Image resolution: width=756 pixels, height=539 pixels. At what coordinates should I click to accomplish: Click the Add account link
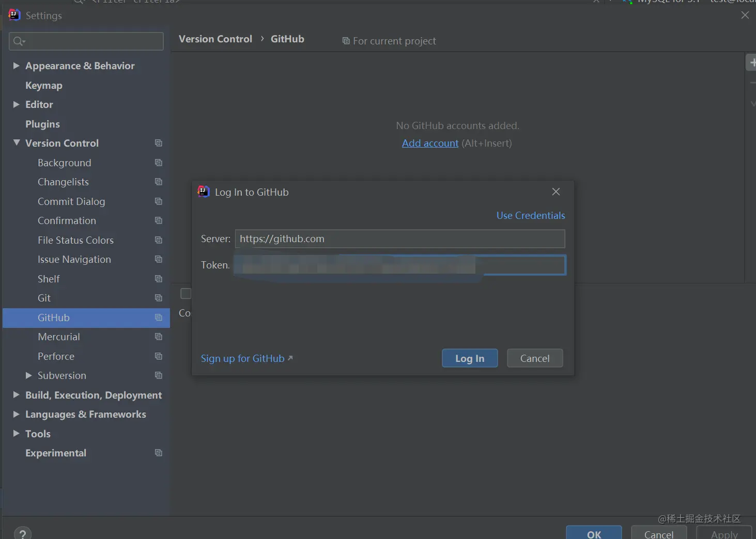click(x=430, y=143)
